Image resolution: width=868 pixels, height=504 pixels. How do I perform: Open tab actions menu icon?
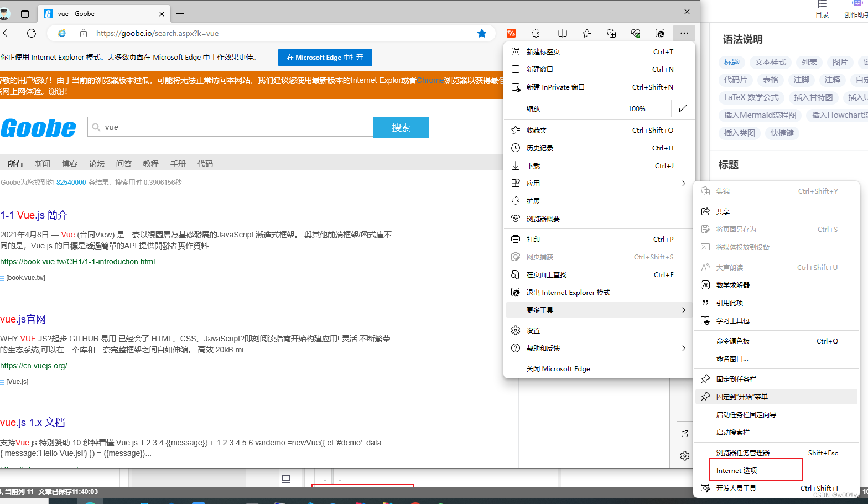pos(25,14)
